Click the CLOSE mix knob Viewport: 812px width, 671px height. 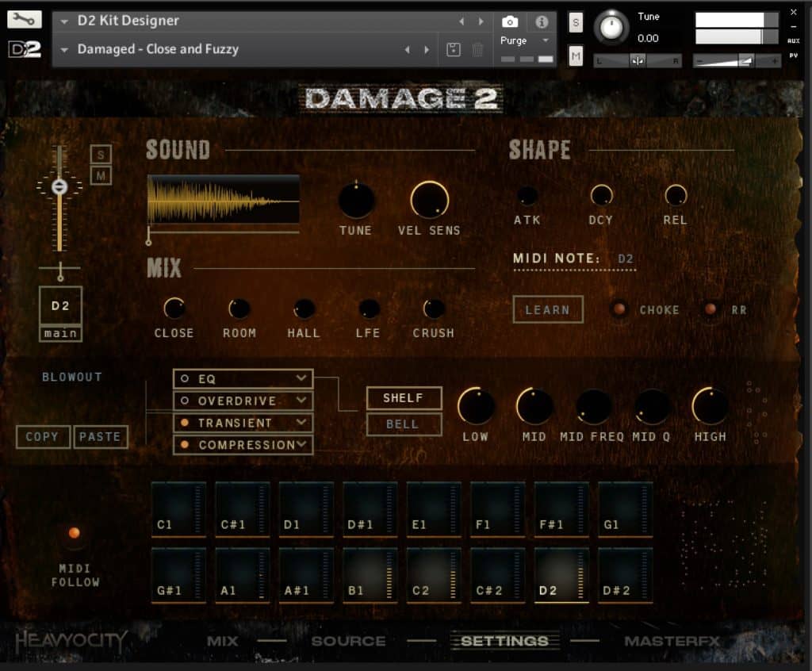pos(174,309)
